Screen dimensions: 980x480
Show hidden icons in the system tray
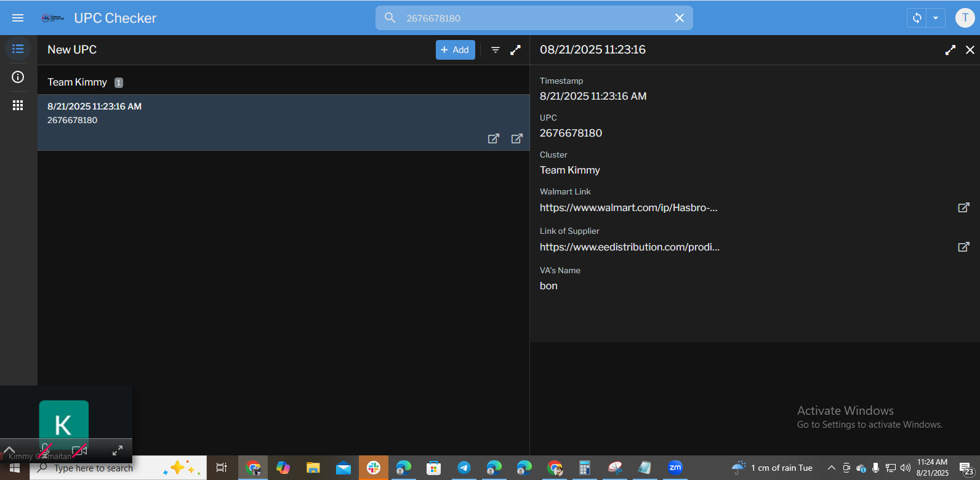[831, 468]
